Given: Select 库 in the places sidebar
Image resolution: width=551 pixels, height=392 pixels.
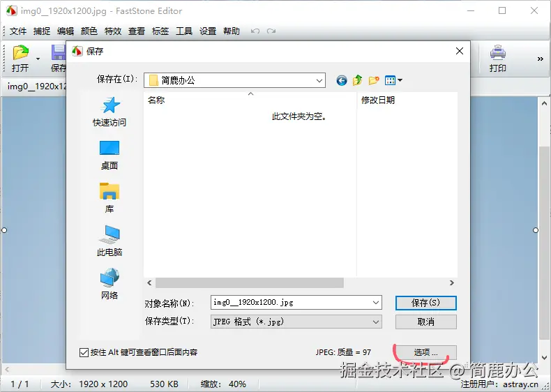Looking at the screenshot, I should [x=110, y=198].
